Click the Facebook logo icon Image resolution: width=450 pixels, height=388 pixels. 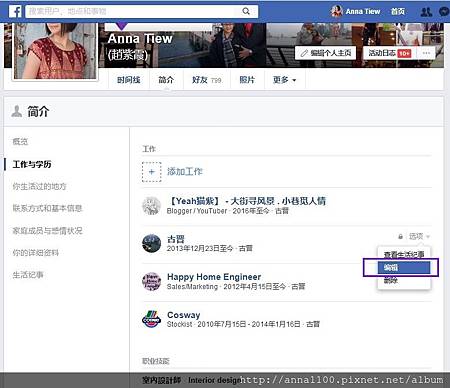tap(15, 11)
